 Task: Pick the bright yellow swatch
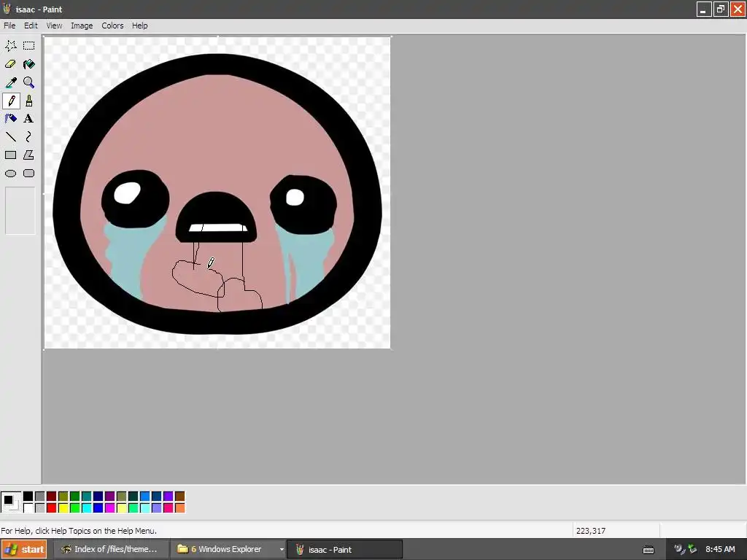(63, 508)
